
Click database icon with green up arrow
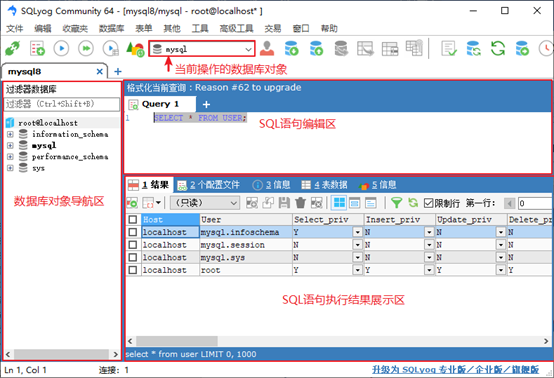pyautogui.click(x=316, y=48)
